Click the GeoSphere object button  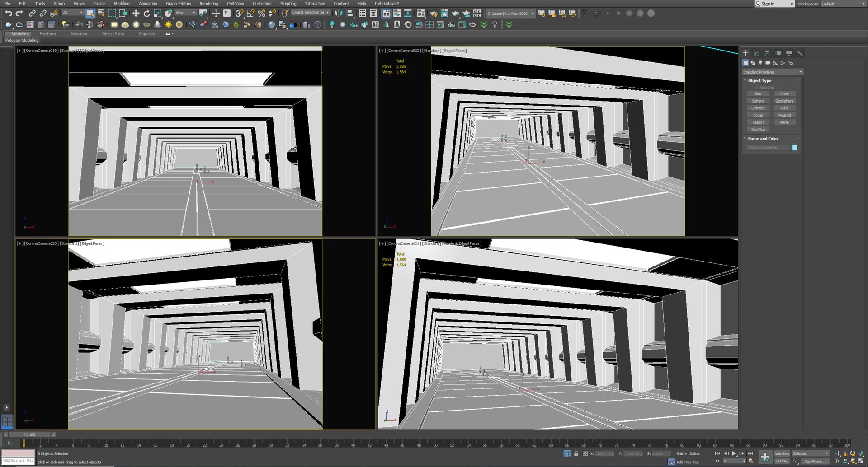[784, 101]
